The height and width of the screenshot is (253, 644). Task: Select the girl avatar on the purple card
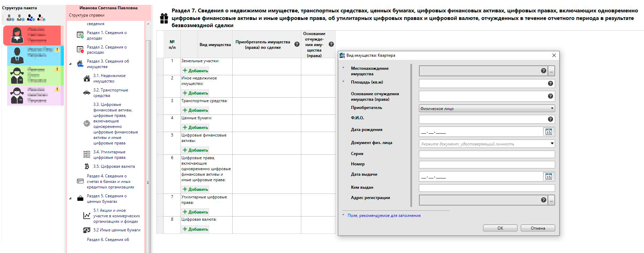[x=17, y=96]
